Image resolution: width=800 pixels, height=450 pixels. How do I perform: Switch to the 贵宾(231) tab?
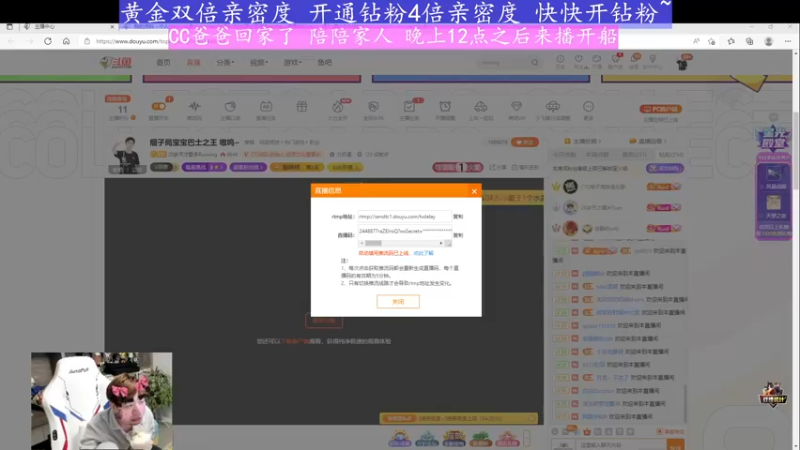click(634, 154)
